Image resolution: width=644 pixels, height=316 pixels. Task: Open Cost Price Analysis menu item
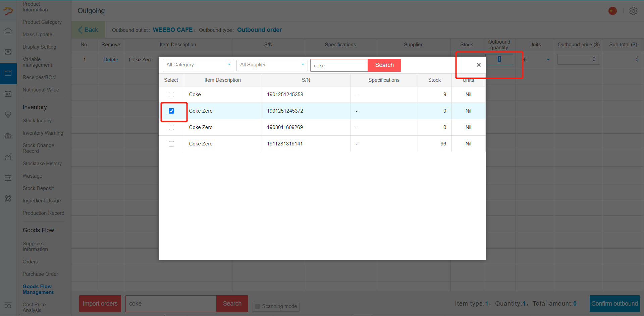[x=34, y=307]
